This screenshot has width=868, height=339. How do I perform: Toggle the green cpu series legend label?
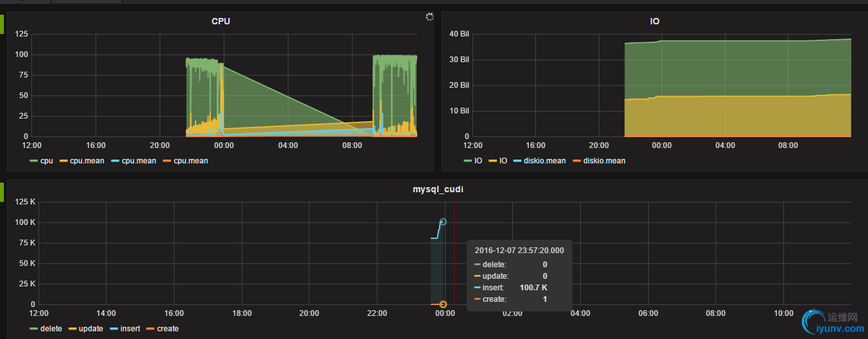tap(47, 161)
